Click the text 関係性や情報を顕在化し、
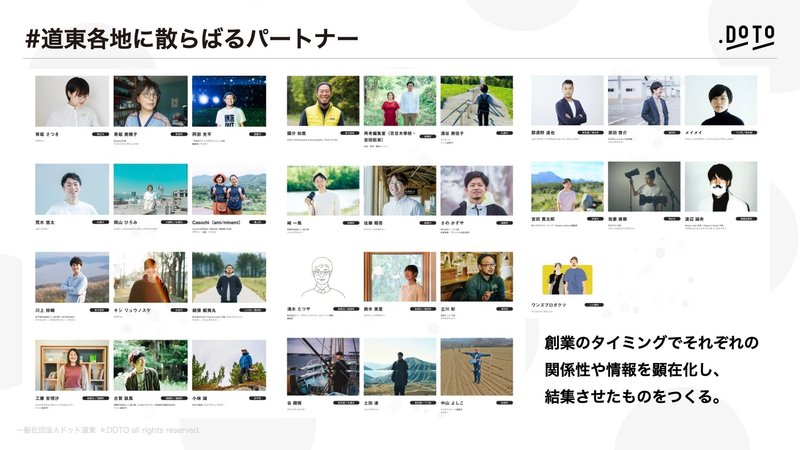Image resolution: width=800 pixels, height=450 pixels. pyautogui.click(x=632, y=369)
